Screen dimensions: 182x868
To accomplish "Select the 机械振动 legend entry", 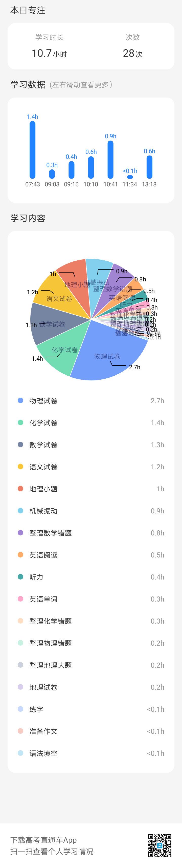I will tap(91, 511).
